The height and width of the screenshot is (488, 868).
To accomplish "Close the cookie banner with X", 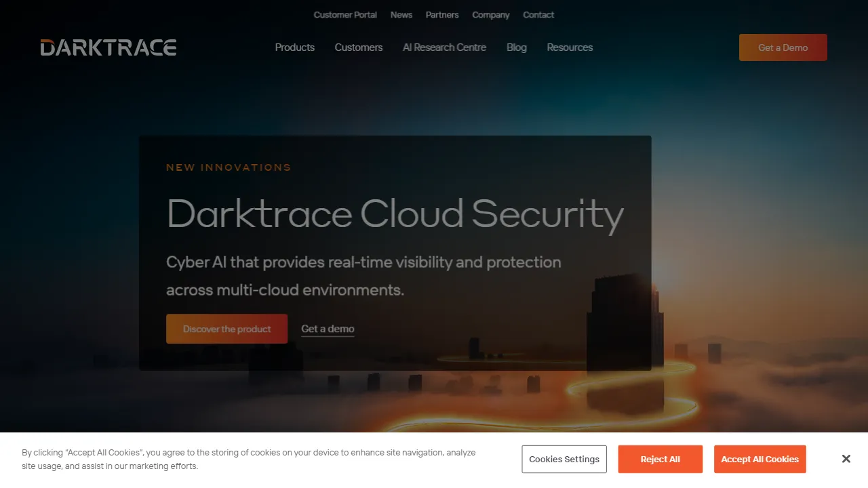I will coord(846,459).
